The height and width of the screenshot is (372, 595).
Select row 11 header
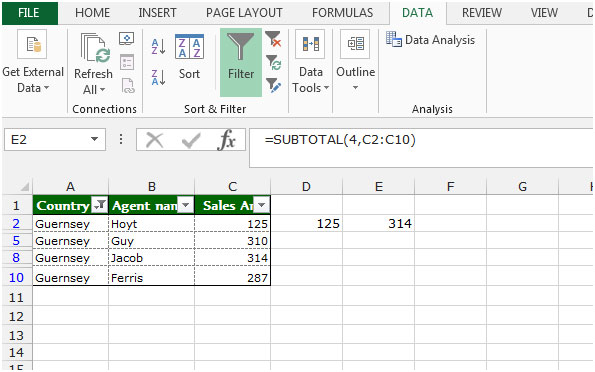pyautogui.click(x=16, y=297)
